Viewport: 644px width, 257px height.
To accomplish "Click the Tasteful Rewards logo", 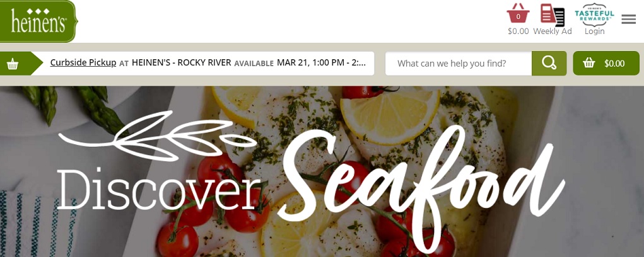I will 594,14.
